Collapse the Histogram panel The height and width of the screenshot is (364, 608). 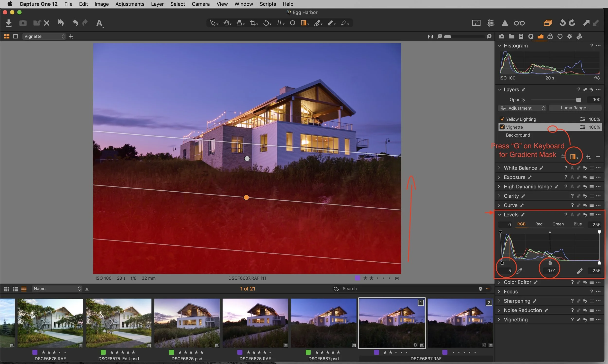[499, 46]
